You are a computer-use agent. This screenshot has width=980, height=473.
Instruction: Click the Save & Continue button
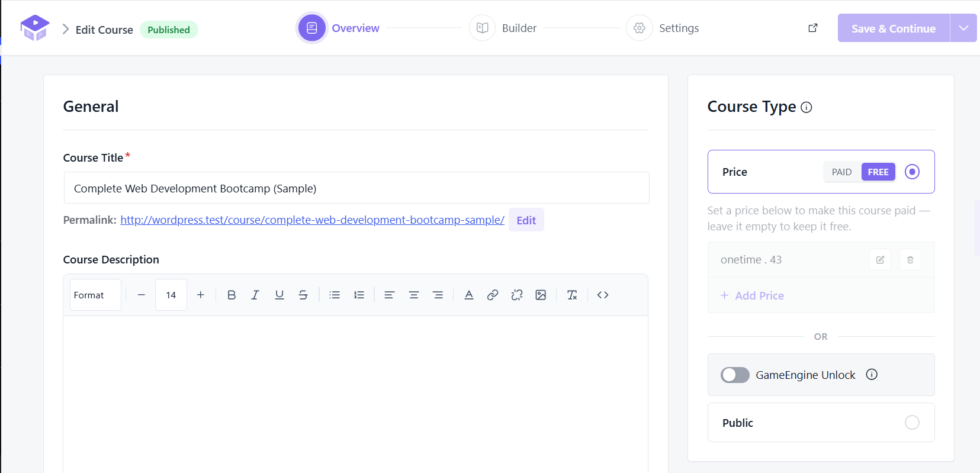[x=894, y=28]
